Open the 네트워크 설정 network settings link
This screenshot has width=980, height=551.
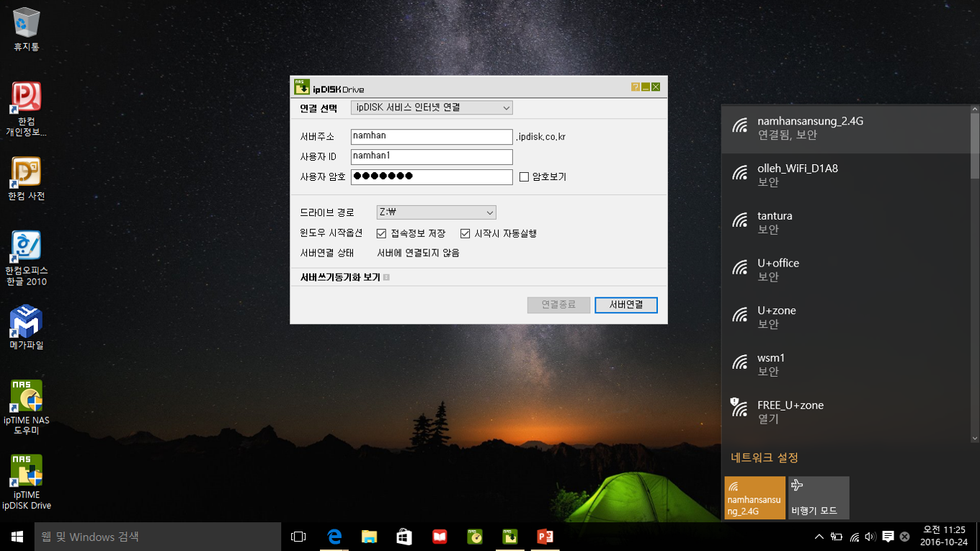765,458
